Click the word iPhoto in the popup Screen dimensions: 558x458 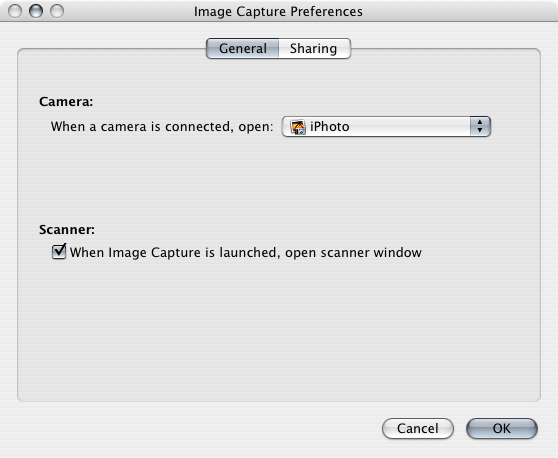[330, 127]
